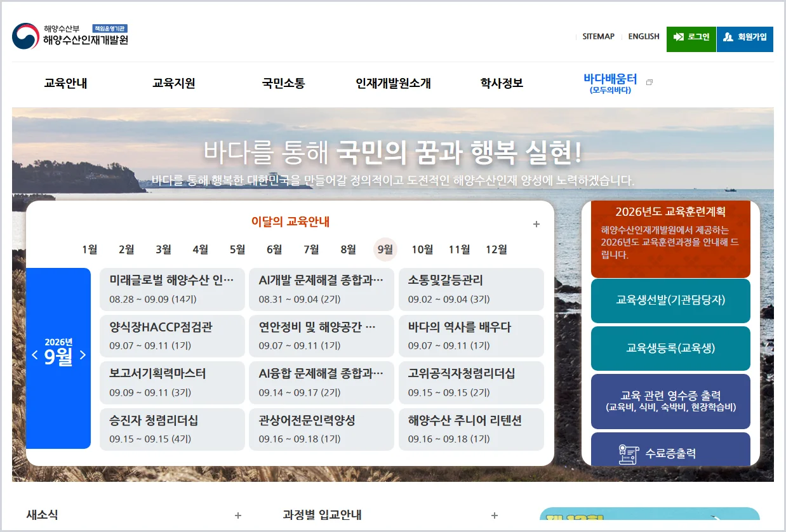Select the 12월 tab

point(496,249)
